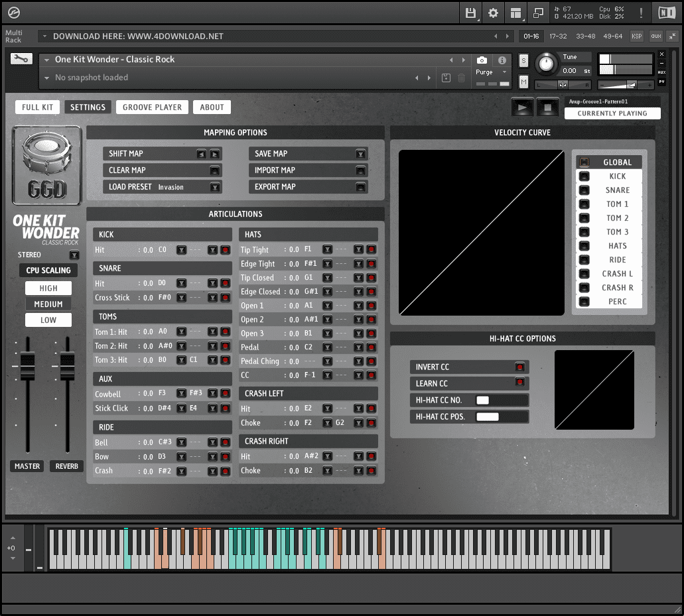Open the snapshot list dropdown arrow
This screenshot has height=616, width=684.
click(x=46, y=78)
